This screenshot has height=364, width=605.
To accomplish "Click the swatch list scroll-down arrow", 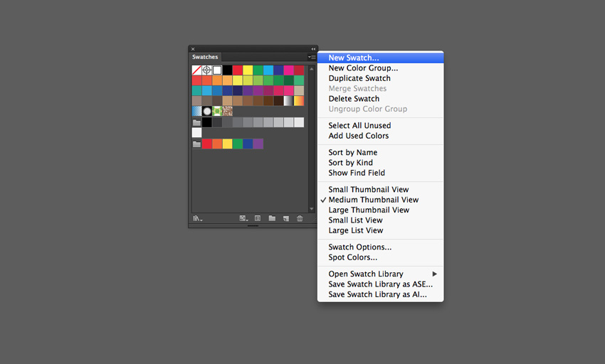I will coord(311,209).
